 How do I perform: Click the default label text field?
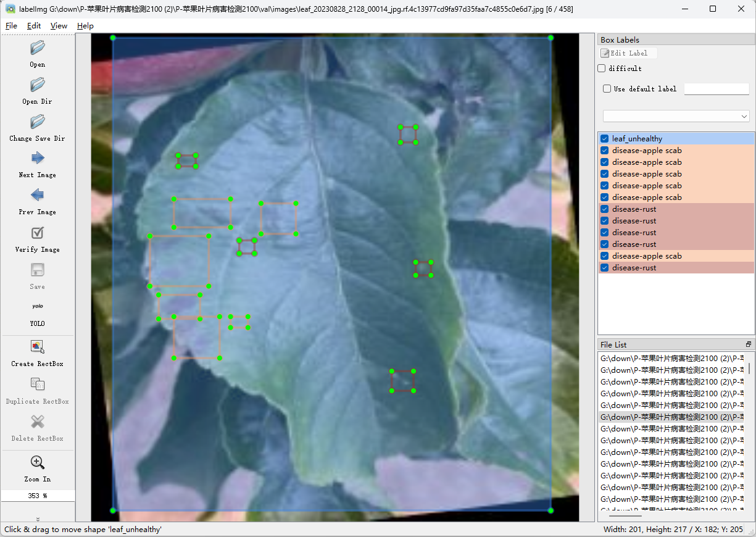(x=717, y=89)
